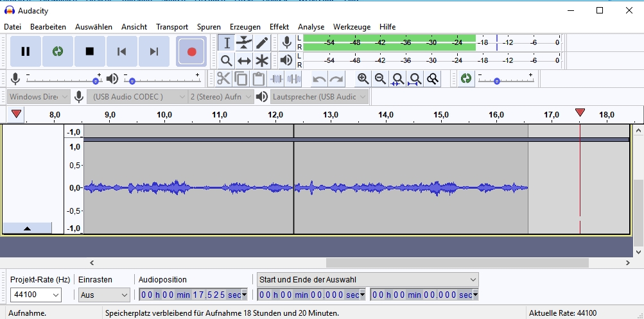The height and width of the screenshot is (319, 644).
Task: Open the Spuren menu
Action: (209, 27)
